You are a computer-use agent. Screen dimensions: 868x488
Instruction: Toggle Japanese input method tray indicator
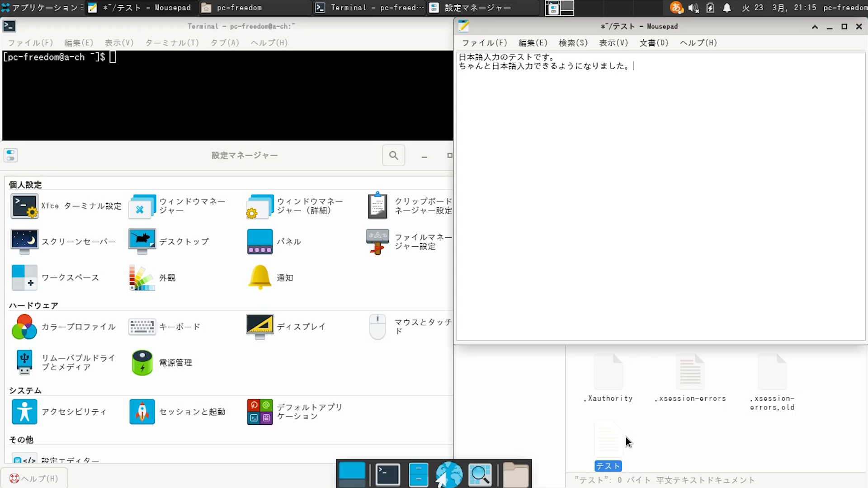click(676, 8)
